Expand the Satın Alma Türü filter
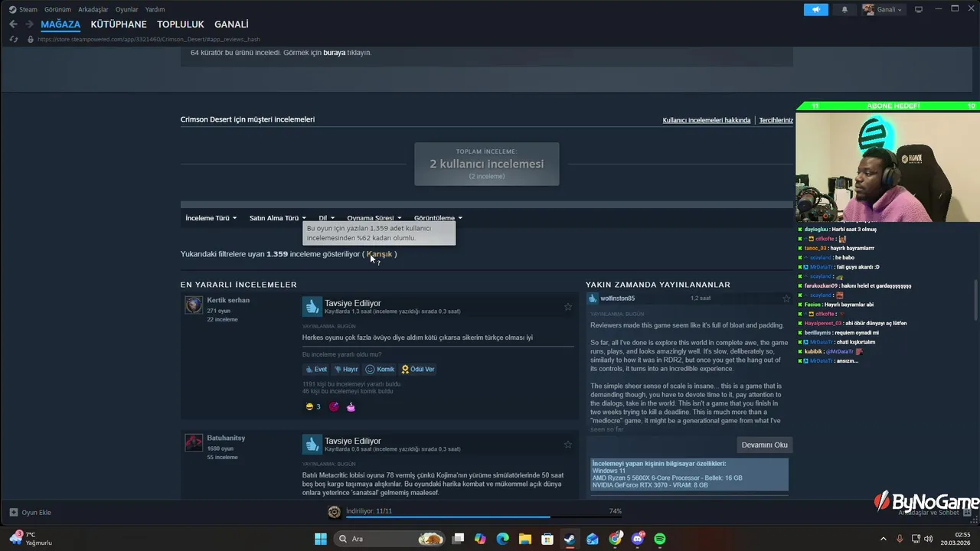Screen dimensions: 980x551 277,218
